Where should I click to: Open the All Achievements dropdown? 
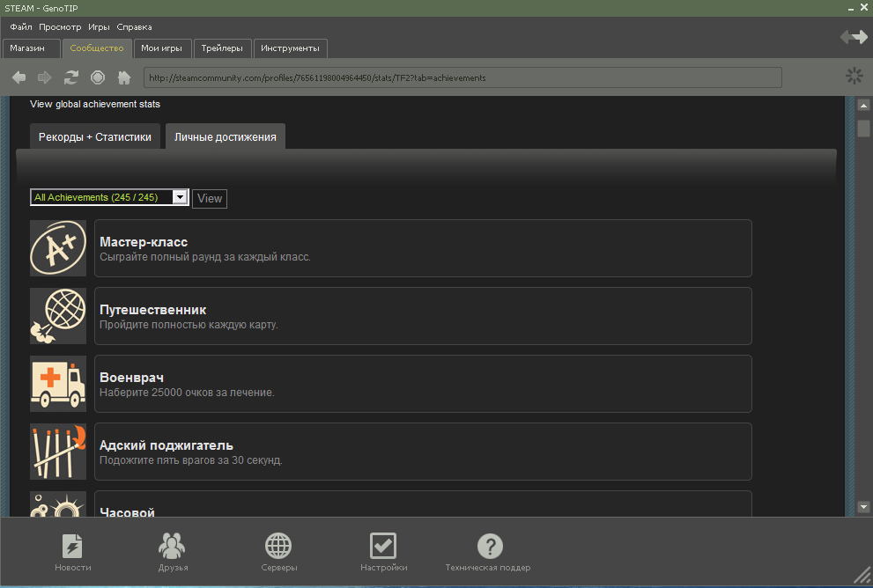[x=110, y=197]
